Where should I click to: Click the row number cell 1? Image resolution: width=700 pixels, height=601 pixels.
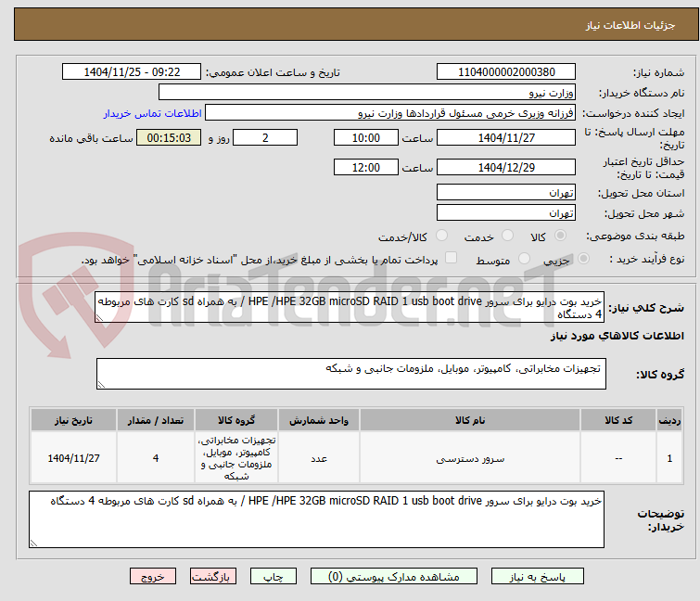point(669,458)
